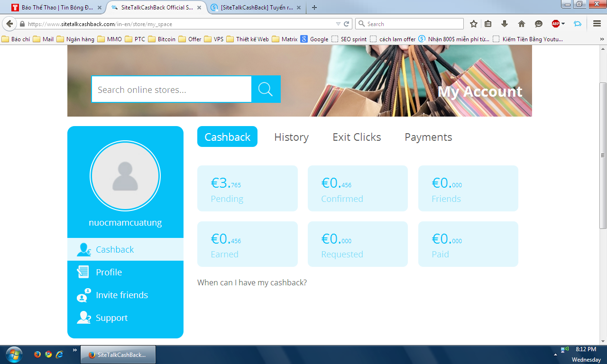This screenshot has width=607, height=364.
Task: Open the bookmarks list icon
Action: [488, 24]
